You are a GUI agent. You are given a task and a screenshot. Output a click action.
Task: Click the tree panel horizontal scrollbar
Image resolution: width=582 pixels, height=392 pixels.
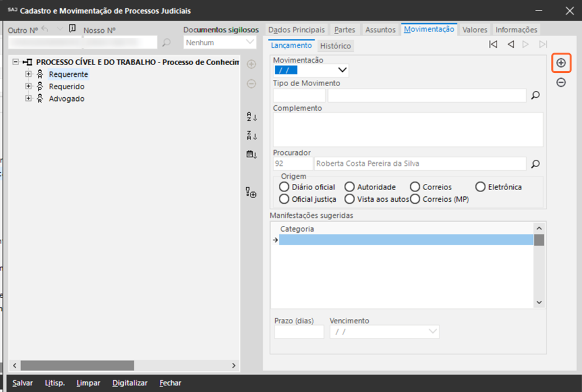77,366
